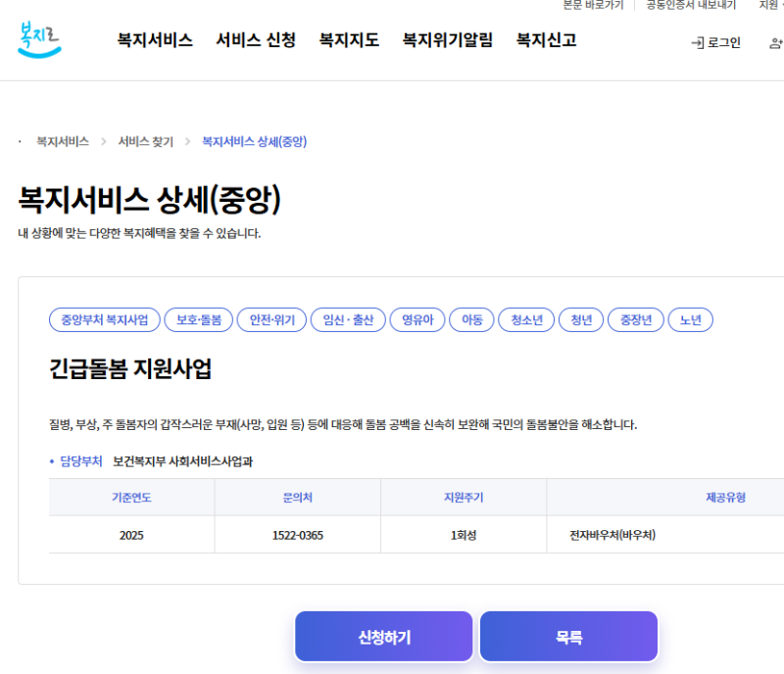Select the 영유아 category tag
This screenshot has width=784, height=674.
coord(417,319)
